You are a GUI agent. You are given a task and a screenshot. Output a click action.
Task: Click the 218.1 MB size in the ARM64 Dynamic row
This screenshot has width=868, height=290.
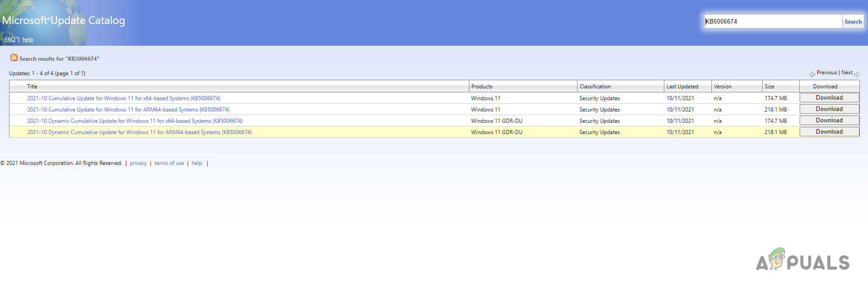coord(776,132)
